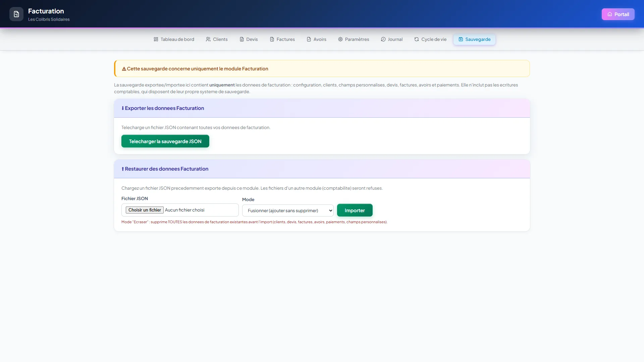Open the Paramètres tab
644x362 pixels.
click(x=354, y=39)
